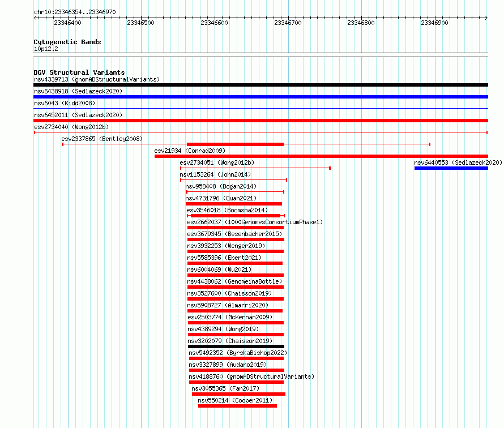Click the Cytogenetic Bands track title
Screen dimensions: 504x428
[67, 42]
